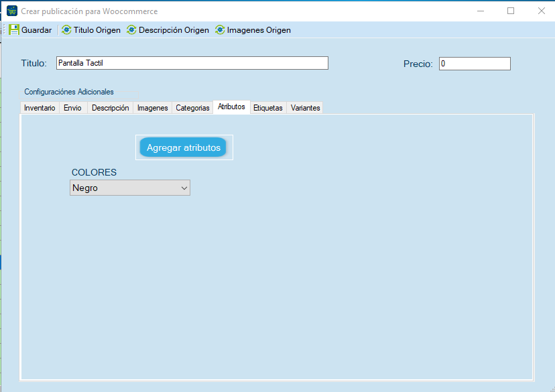Viewport: 555px width, 392px height.
Task: Open the Variantes tab
Action: click(306, 108)
